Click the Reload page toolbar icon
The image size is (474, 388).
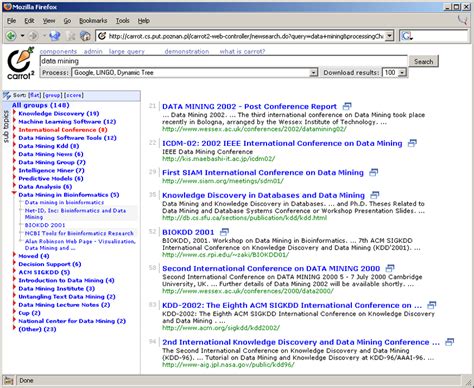tap(55, 36)
